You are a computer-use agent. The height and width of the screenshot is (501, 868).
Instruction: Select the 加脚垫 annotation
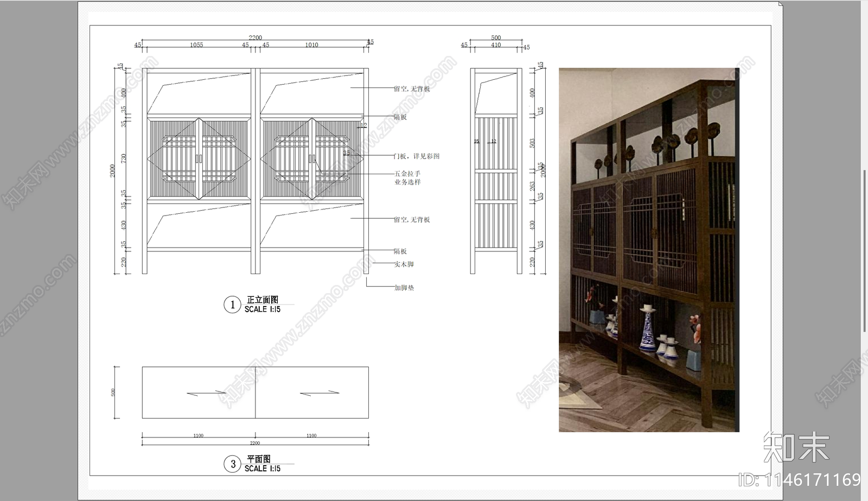404,288
